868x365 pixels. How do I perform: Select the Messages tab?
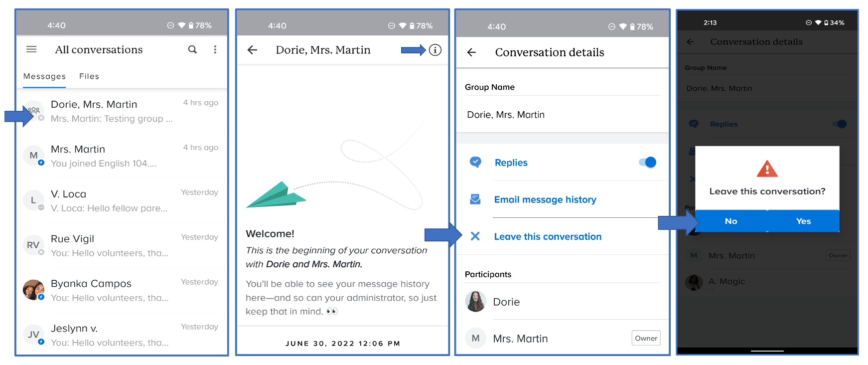click(44, 76)
